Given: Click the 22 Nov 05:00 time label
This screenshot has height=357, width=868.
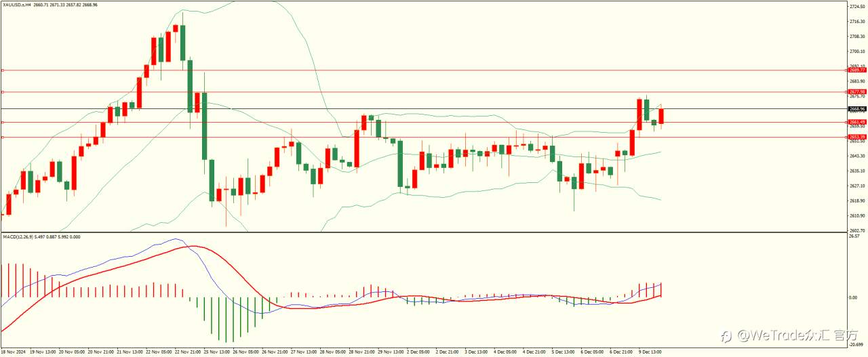Looking at the screenshot, I should point(159,352).
